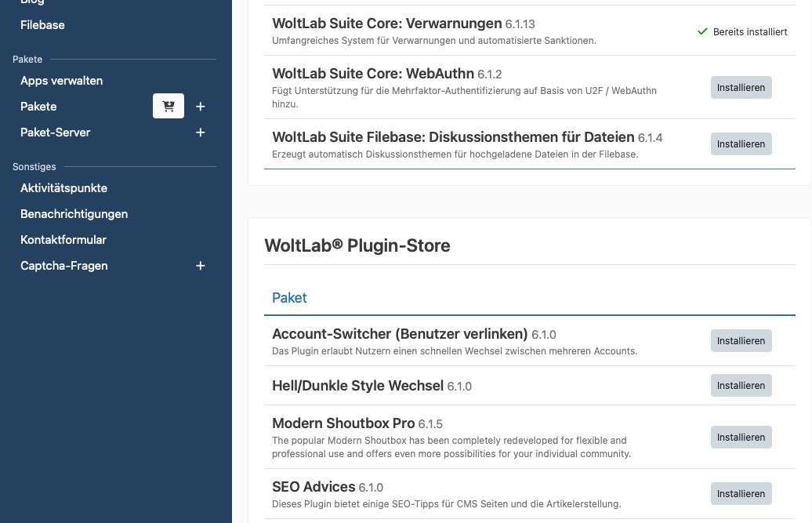Install the Account-Switcher plugin
The width and height of the screenshot is (812, 523).
pyautogui.click(x=741, y=341)
